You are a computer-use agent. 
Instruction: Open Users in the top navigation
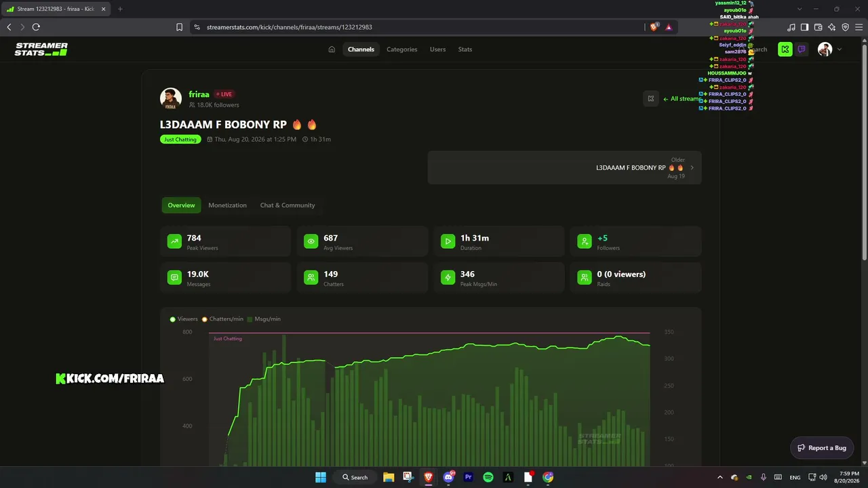coord(437,49)
